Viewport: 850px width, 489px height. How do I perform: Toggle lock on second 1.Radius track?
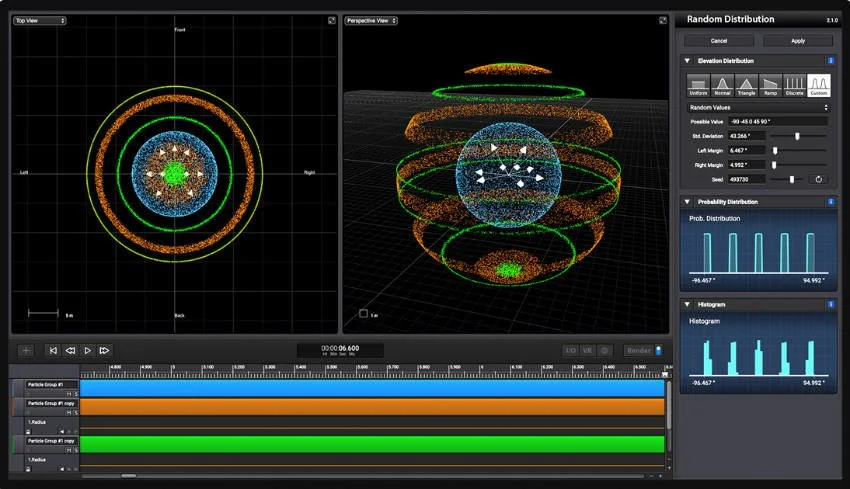click(28, 469)
